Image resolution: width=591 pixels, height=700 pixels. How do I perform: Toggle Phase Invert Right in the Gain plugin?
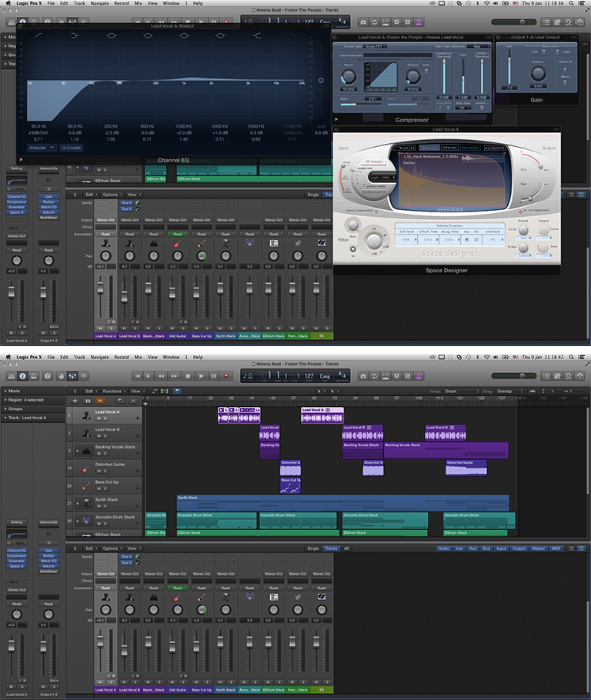557,52
